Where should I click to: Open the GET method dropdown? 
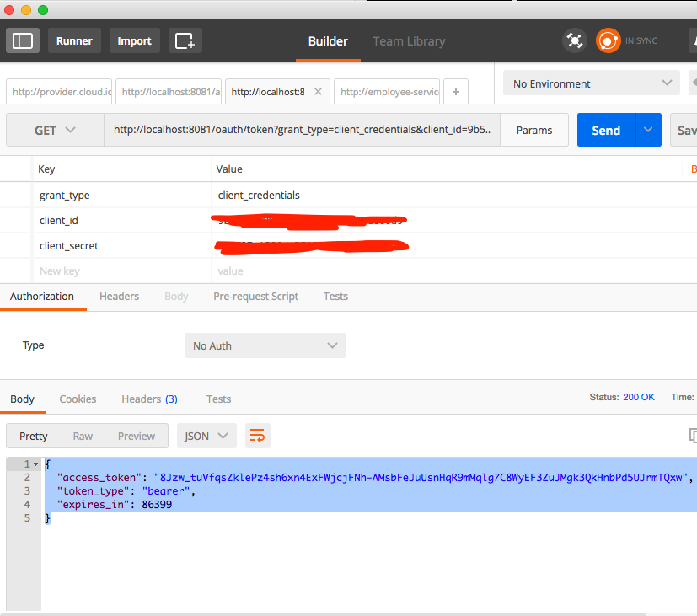coord(55,131)
